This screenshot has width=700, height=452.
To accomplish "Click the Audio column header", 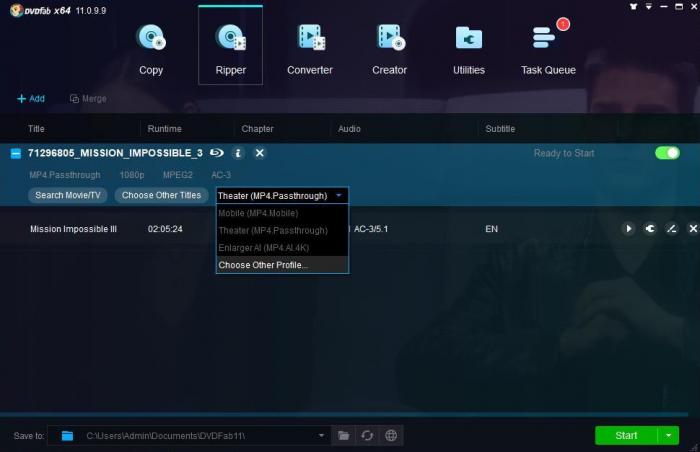I will [x=349, y=129].
